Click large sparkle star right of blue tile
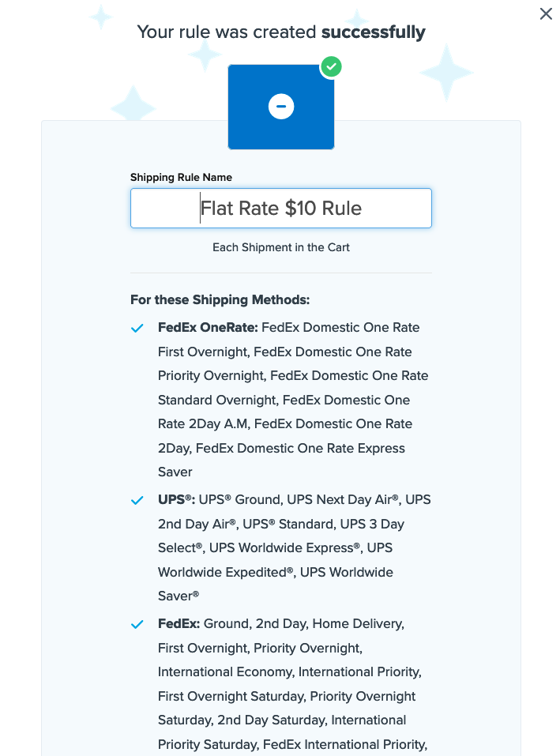This screenshot has height=756, width=560. 446,73
